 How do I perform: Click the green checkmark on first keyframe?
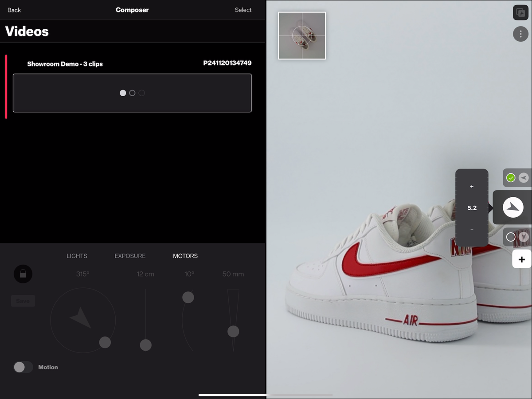pyautogui.click(x=511, y=178)
